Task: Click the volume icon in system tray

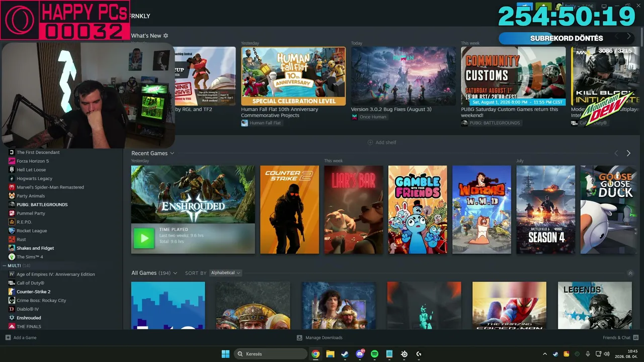Action: tap(607, 354)
